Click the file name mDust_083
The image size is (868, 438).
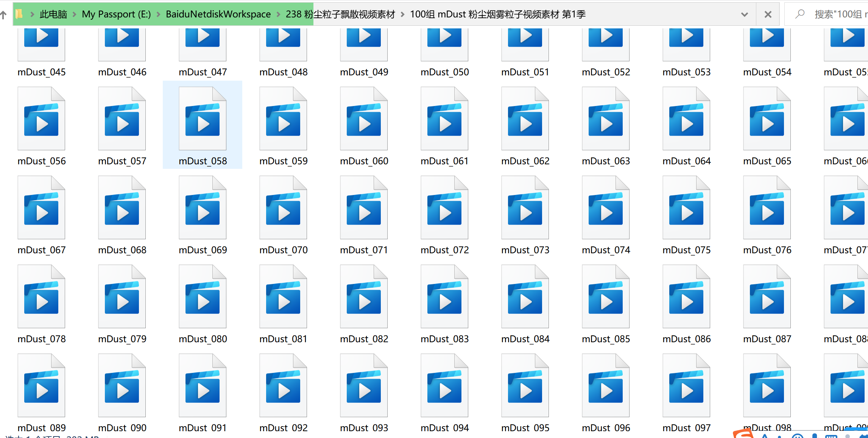(x=445, y=339)
